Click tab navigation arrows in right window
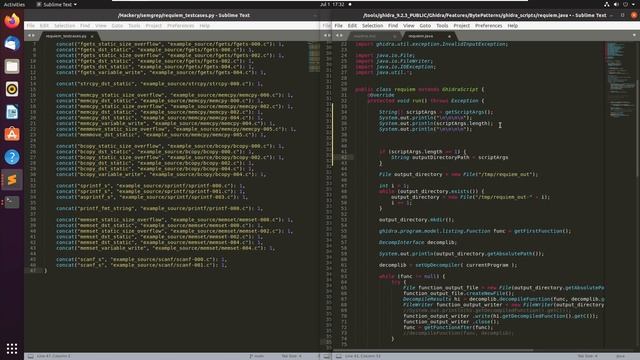Image resolution: width=640 pixels, height=360 pixels. (339, 36)
